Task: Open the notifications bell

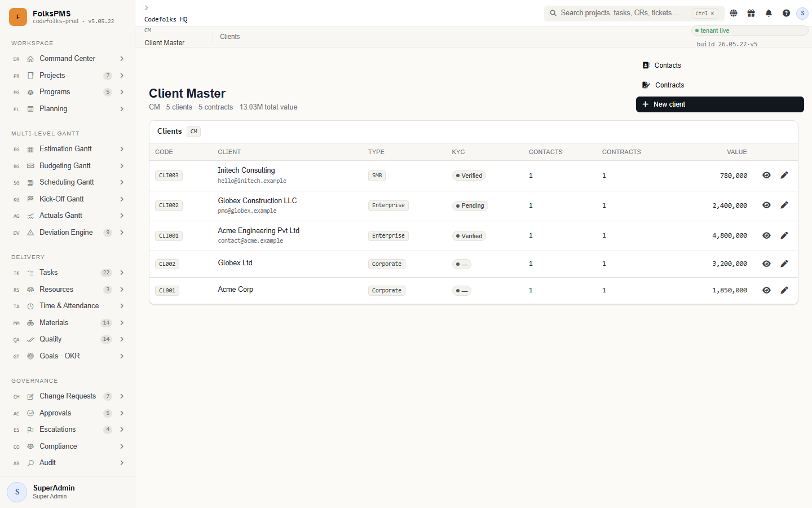Action: click(769, 13)
